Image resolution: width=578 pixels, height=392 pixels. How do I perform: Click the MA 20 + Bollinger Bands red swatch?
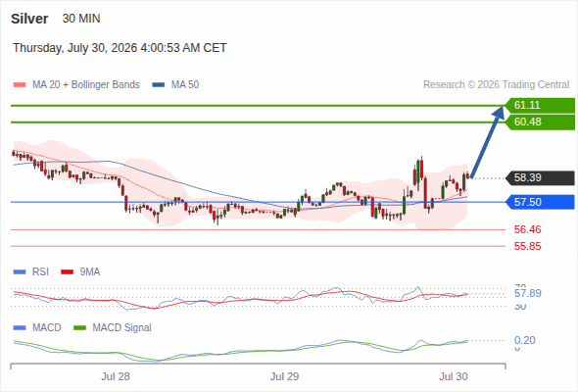[x=20, y=85]
